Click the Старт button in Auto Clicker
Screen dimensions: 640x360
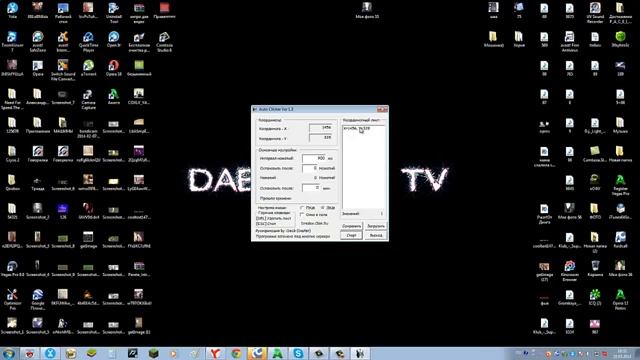351,235
